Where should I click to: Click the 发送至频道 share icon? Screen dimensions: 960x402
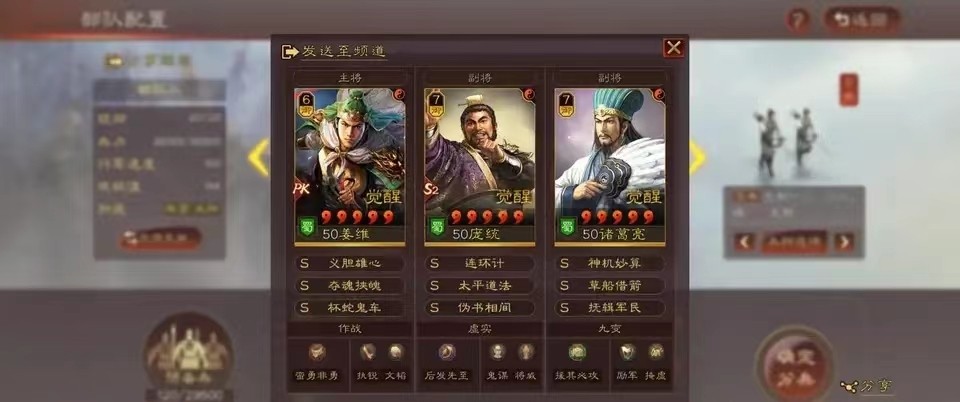pos(290,52)
